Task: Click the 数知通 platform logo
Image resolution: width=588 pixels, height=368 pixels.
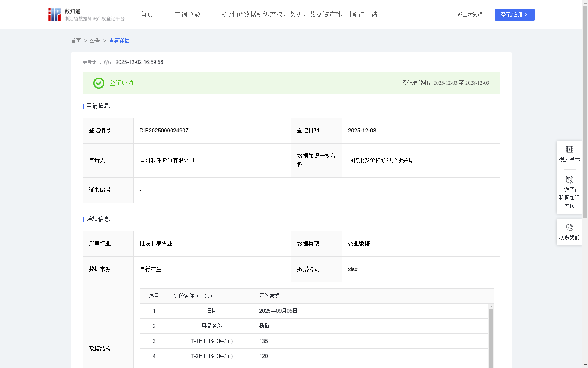Action: [x=54, y=14]
